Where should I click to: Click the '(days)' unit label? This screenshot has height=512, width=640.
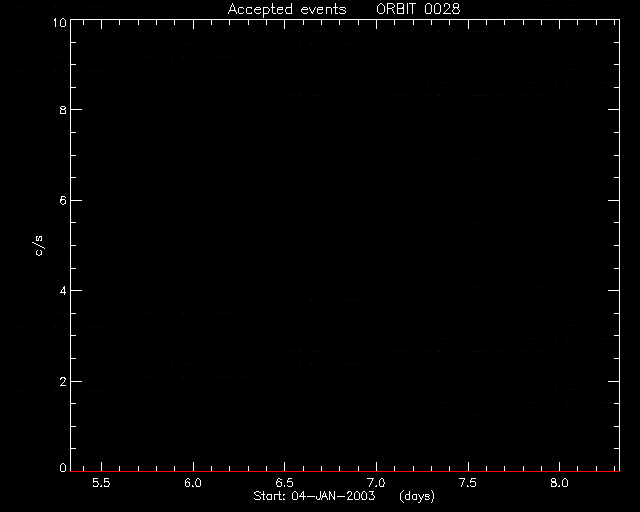point(417,496)
